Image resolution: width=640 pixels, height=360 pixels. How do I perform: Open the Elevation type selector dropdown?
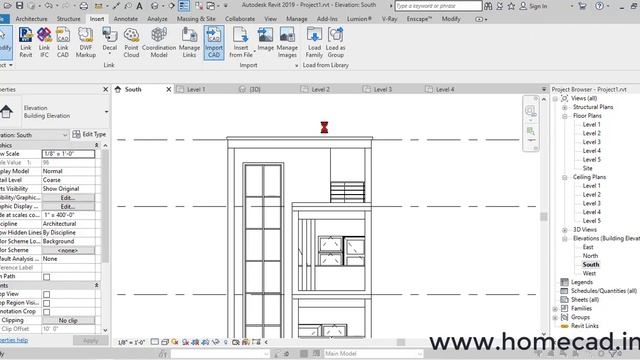click(106, 111)
